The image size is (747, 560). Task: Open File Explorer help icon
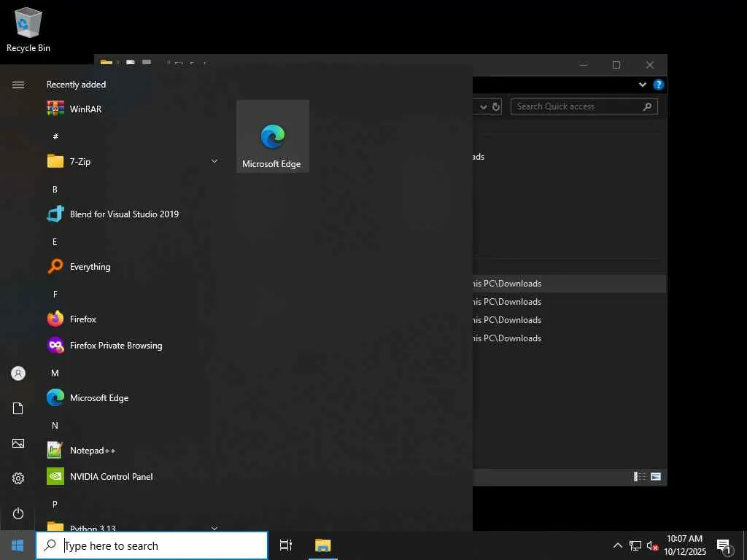tap(659, 85)
